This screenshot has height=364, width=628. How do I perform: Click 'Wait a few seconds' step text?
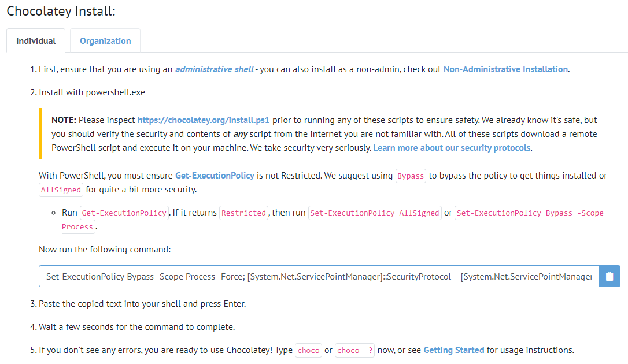136,327
